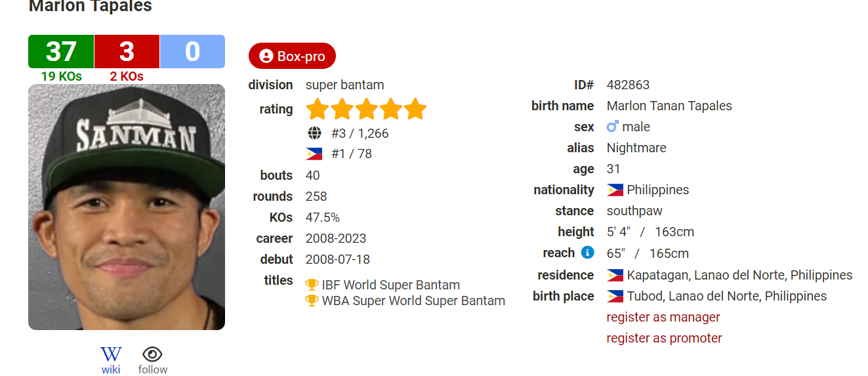Viewport: 868px width, 376px height.
Task: Click the red 3 losses box
Action: point(127,51)
